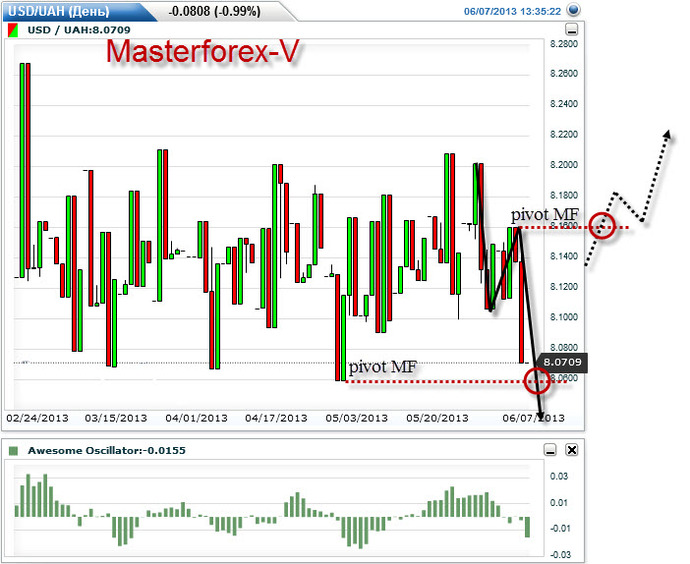The height and width of the screenshot is (564, 690).
Task: Click the 0.03 oscillator axis label
Action: [559, 476]
